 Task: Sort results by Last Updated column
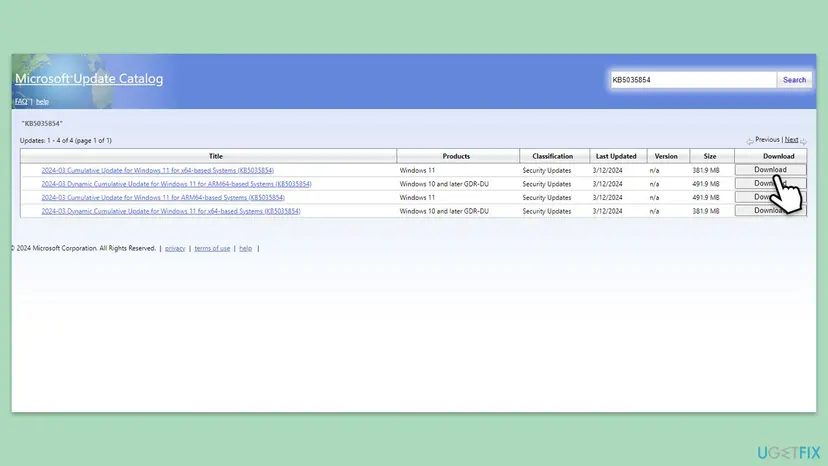(616, 156)
